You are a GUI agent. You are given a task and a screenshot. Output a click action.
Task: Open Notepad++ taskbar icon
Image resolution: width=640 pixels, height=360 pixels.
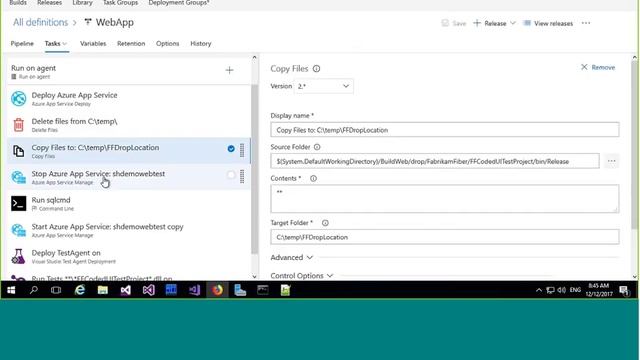point(285,290)
